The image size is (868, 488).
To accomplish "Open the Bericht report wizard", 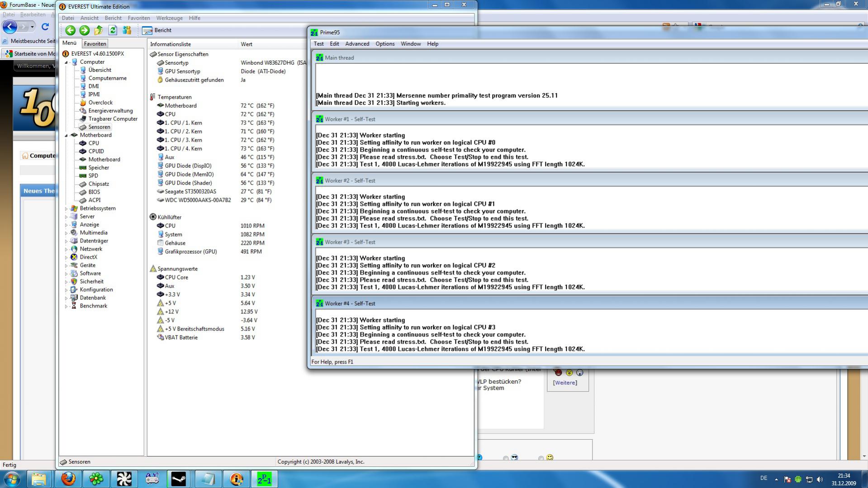I will (x=157, y=30).
